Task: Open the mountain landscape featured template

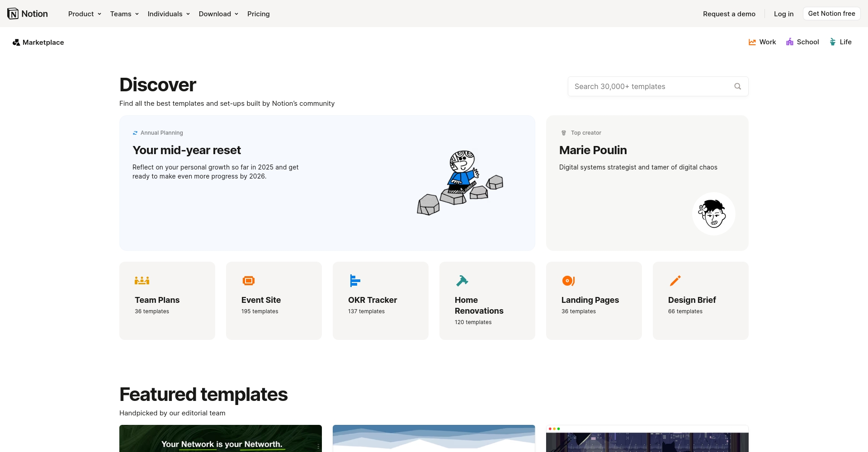Action: (434, 438)
